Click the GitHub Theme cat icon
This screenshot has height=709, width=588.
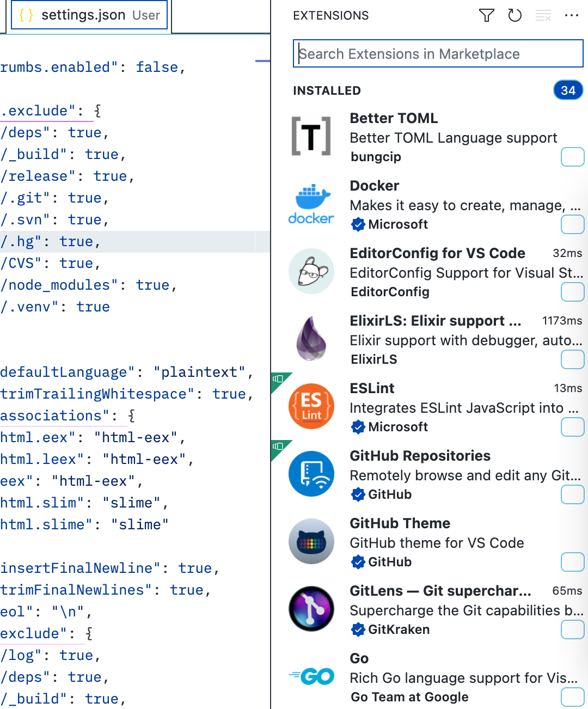(311, 541)
